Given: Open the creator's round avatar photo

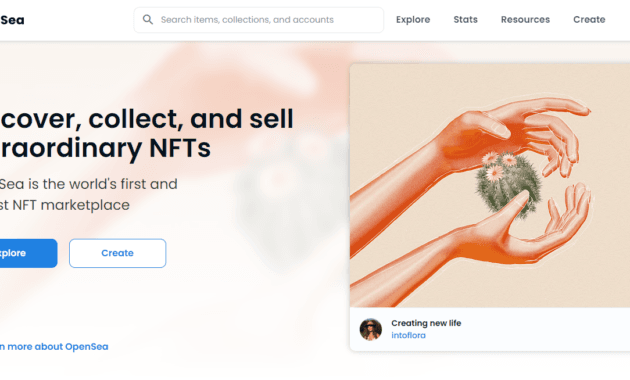Looking at the screenshot, I should tap(370, 329).
